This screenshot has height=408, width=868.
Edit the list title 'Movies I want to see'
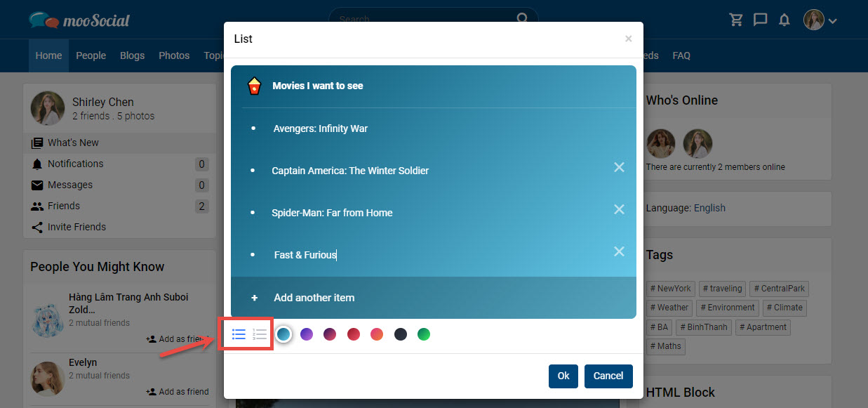[318, 86]
